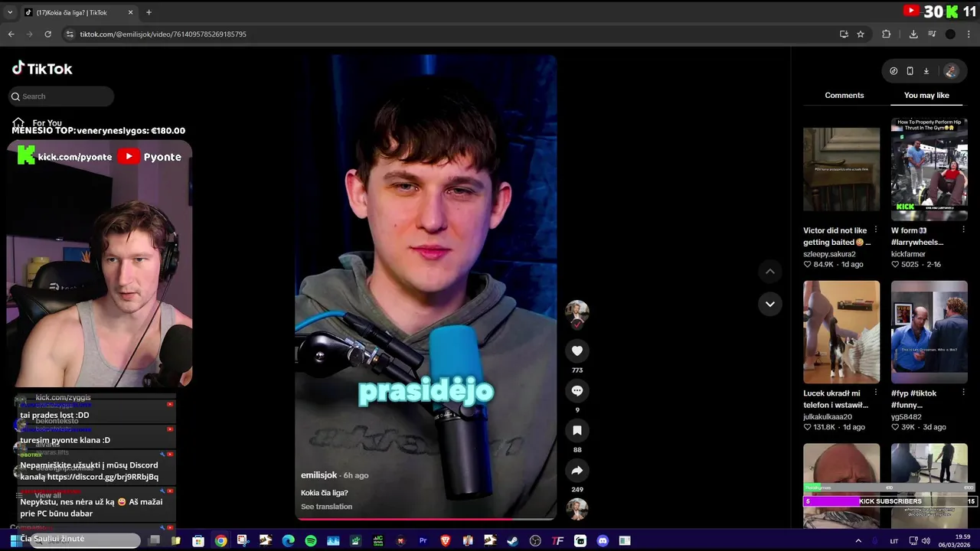Open Chrome profile circle
Viewport: 980px width, 551px height.
[x=950, y=34]
